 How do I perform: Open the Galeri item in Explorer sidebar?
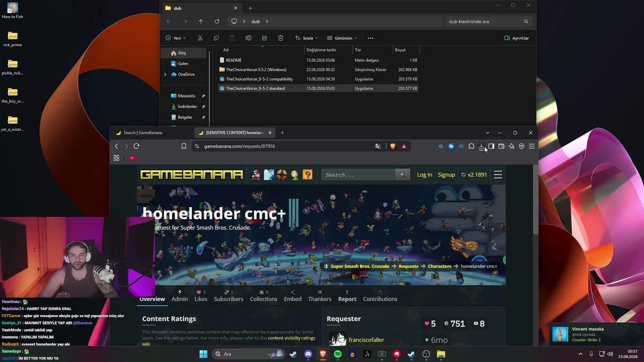pyautogui.click(x=183, y=64)
